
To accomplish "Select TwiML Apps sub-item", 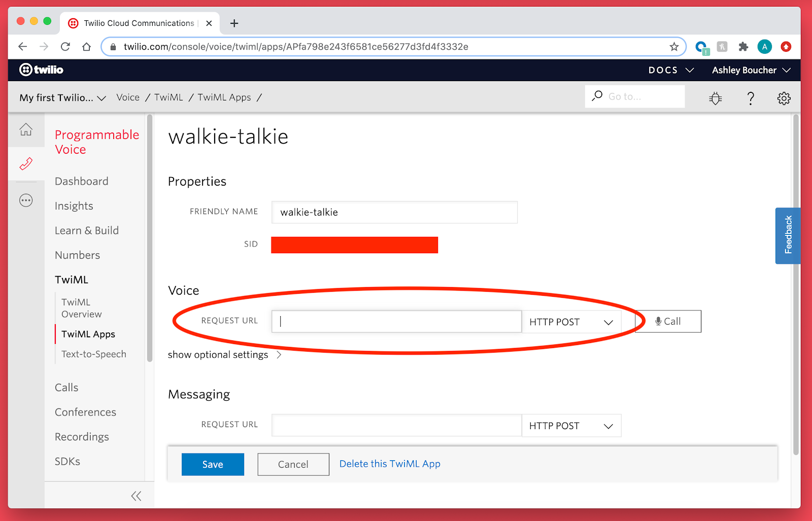I will coord(88,334).
